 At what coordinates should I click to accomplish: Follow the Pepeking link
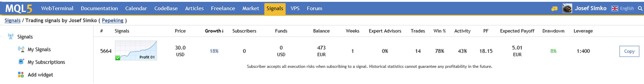[112, 20]
